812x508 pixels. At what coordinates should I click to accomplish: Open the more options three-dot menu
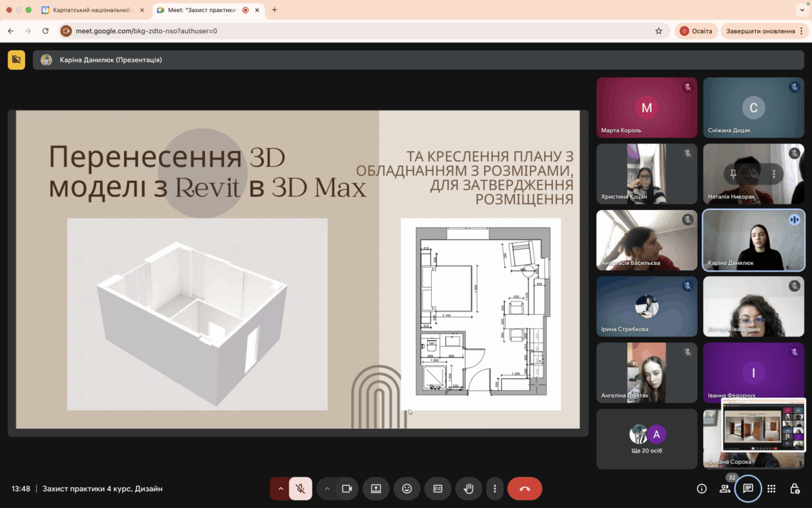(495, 488)
